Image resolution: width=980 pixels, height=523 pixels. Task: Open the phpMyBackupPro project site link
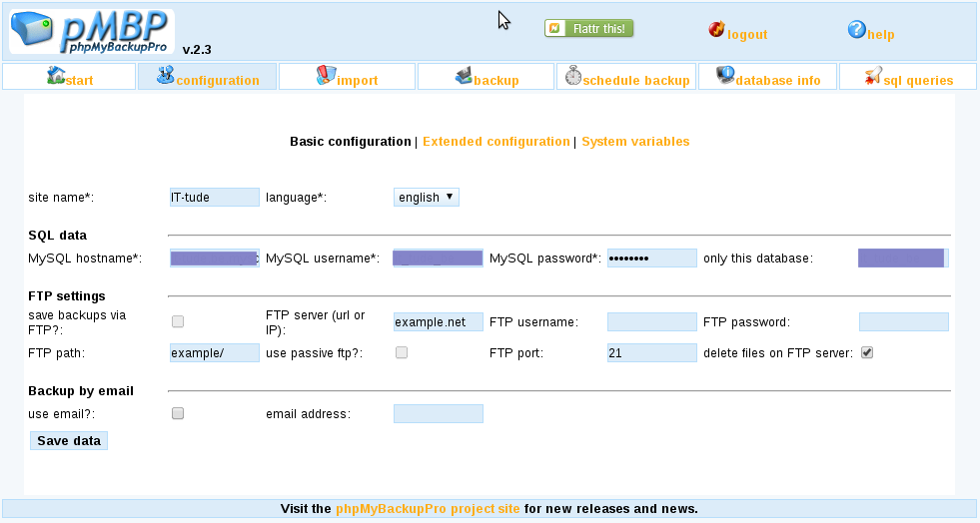pos(428,509)
